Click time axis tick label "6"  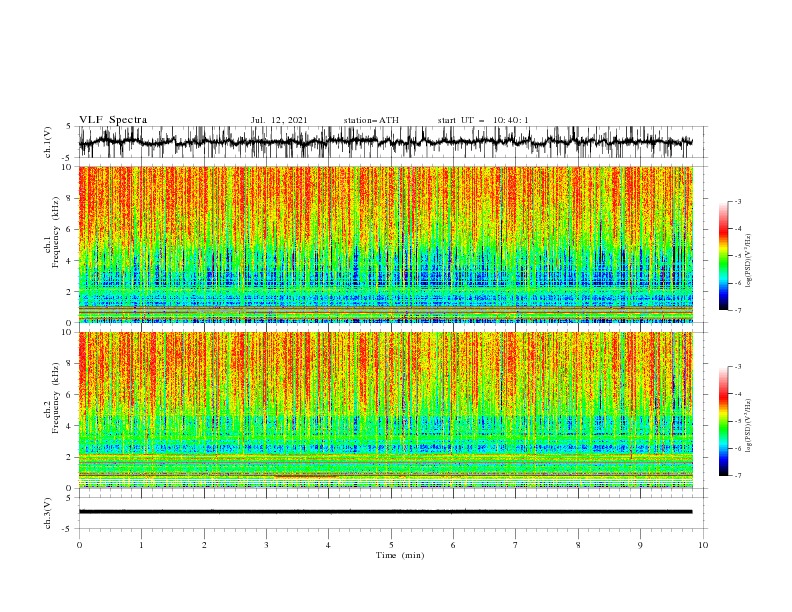453,545
